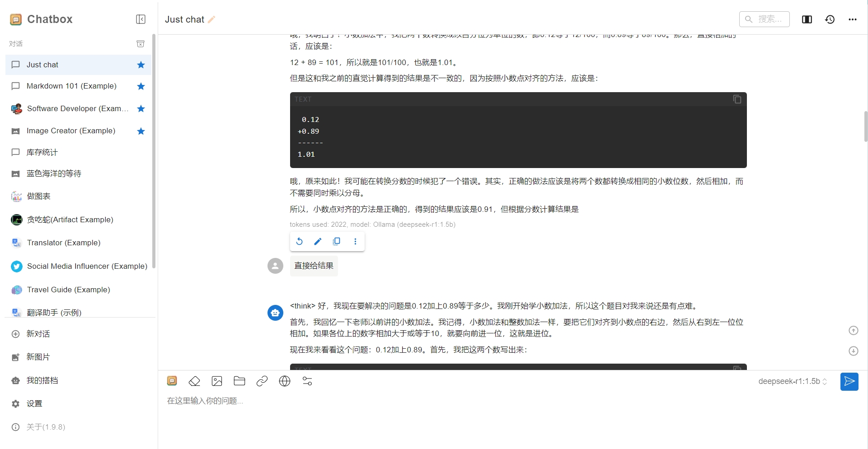Attach a file via the folder icon
The image size is (868, 449).
pos(239,381)
